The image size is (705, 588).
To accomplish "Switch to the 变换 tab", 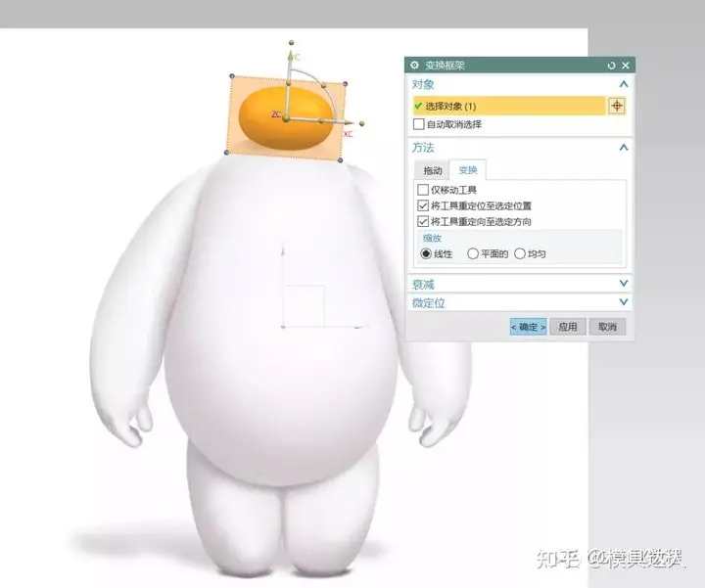I will [468, 170].
